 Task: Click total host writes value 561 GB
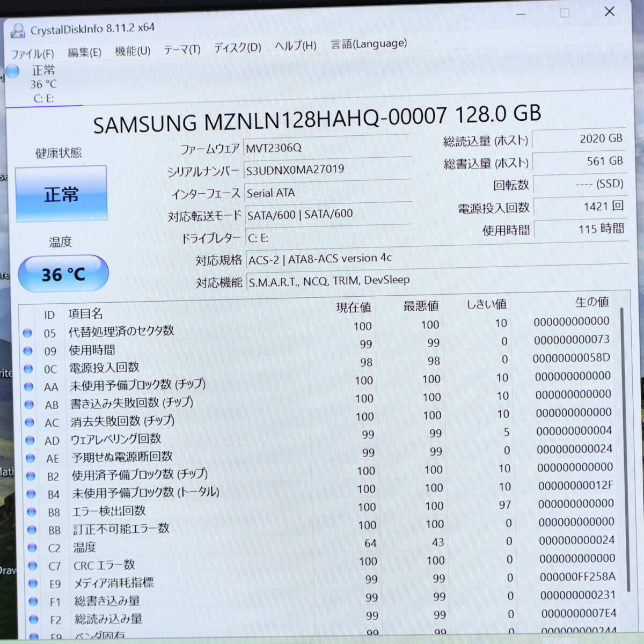(580, 162)
